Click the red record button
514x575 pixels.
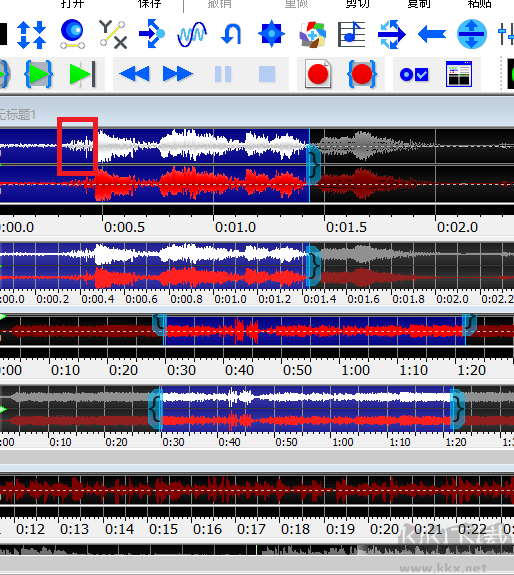(318, 74)
